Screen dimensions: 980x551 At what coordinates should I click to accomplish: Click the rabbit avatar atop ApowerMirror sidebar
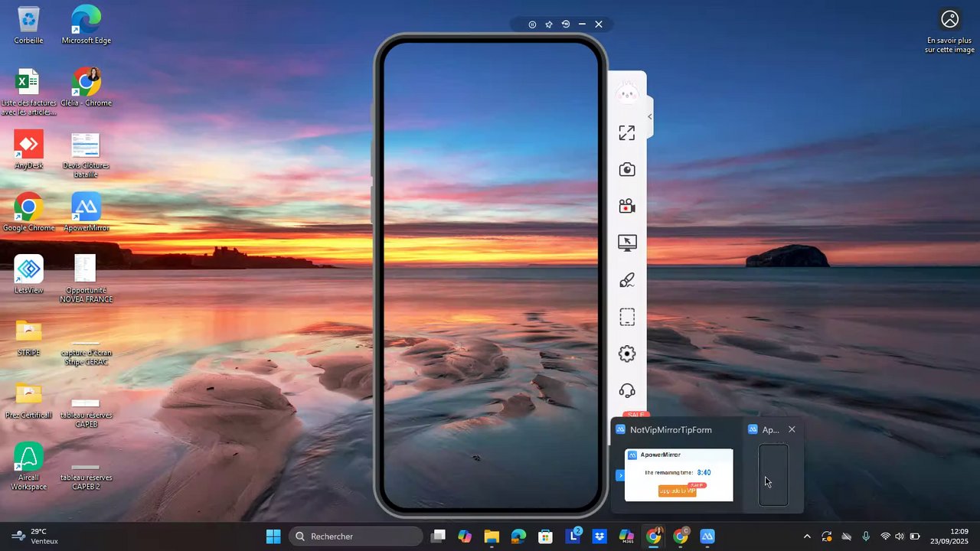coord(627,93)
